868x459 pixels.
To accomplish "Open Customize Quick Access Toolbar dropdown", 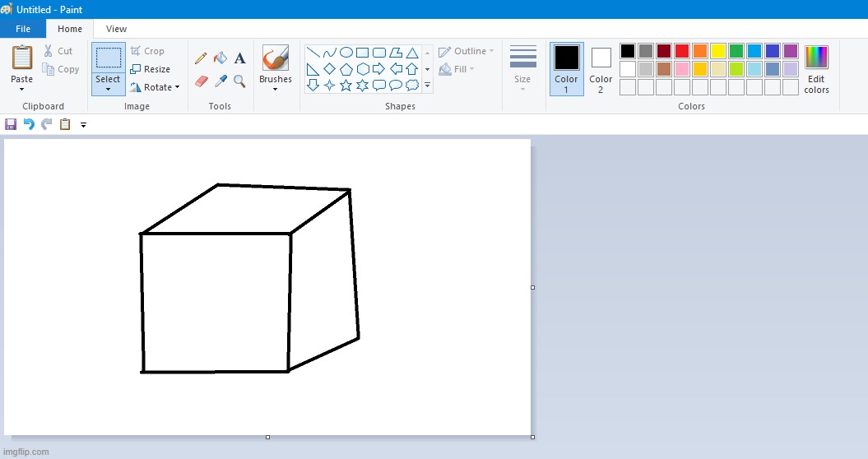I will (83, 124).
